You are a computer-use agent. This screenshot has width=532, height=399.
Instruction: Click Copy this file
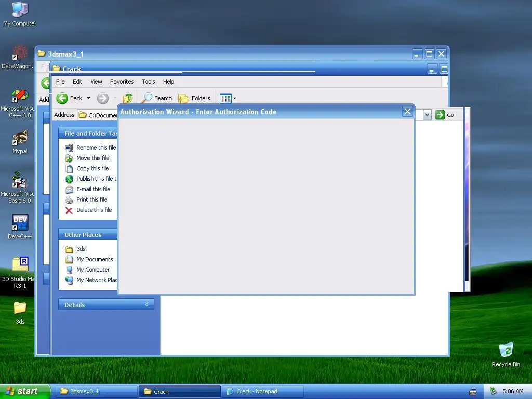pyautogui.click(x=87, y=168)
